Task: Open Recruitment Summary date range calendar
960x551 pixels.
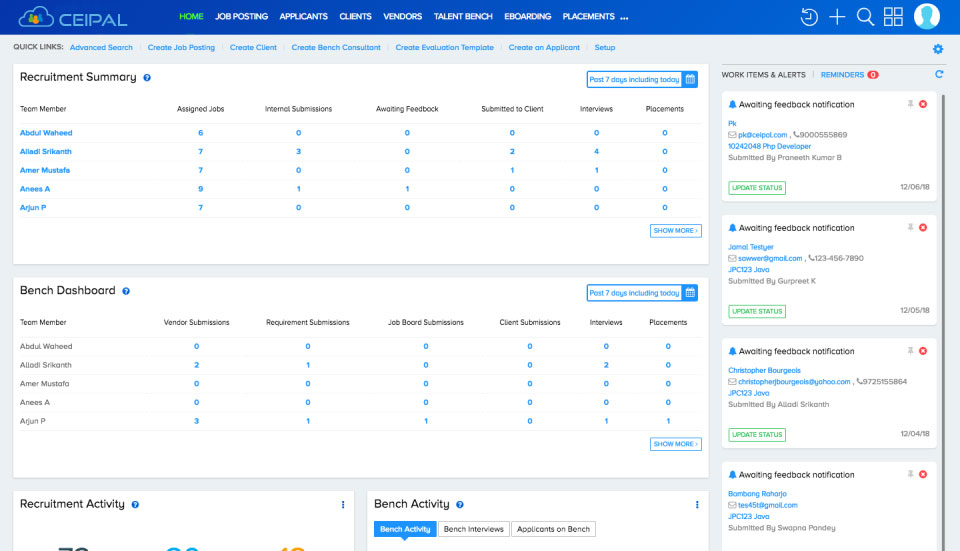Action: pyautogui.click(x=690, y=79)
